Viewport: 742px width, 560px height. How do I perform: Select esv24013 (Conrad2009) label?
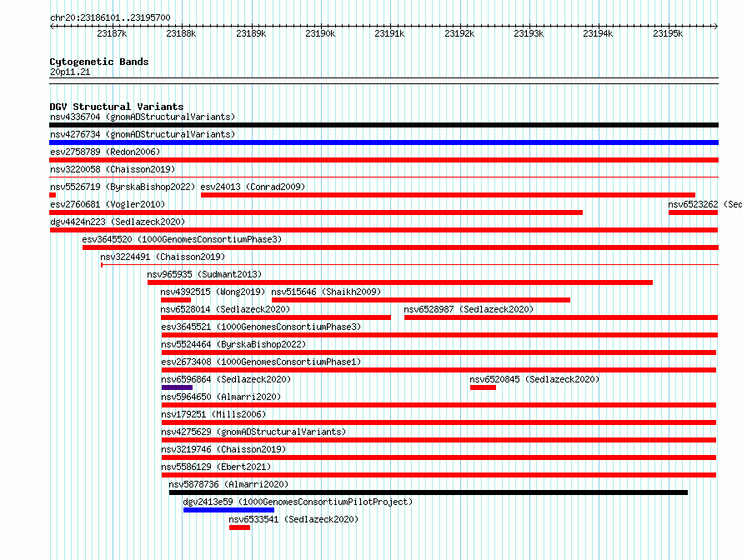click(x=253, y=187)
